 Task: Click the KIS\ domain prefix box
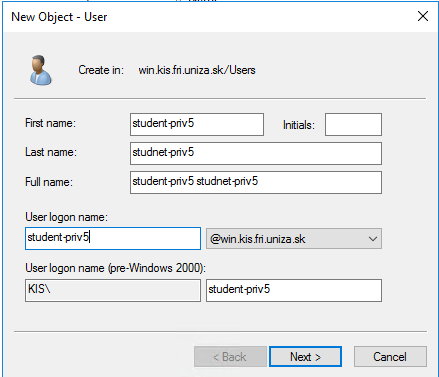click(x=113, y=290)
